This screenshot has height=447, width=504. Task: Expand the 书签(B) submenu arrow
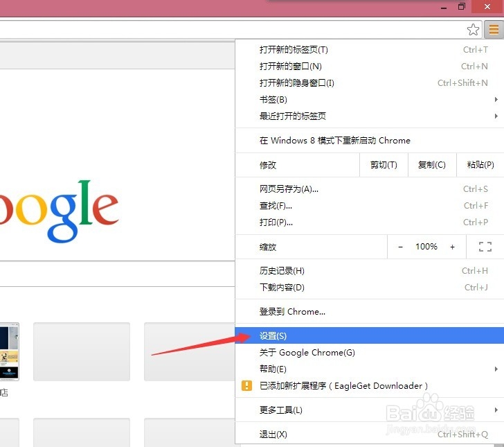tap(496, 99)
